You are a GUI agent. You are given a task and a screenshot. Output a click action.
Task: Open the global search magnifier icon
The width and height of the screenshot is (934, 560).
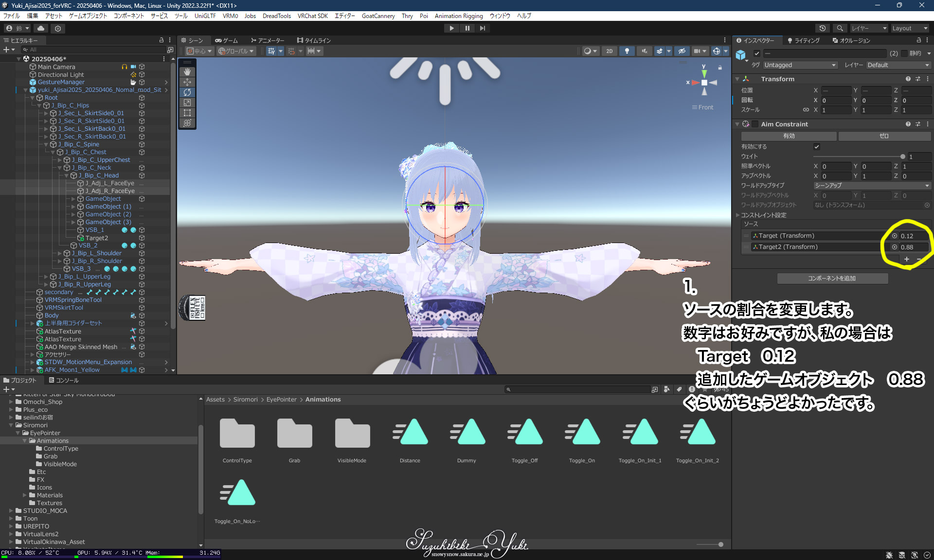(840, 28)
